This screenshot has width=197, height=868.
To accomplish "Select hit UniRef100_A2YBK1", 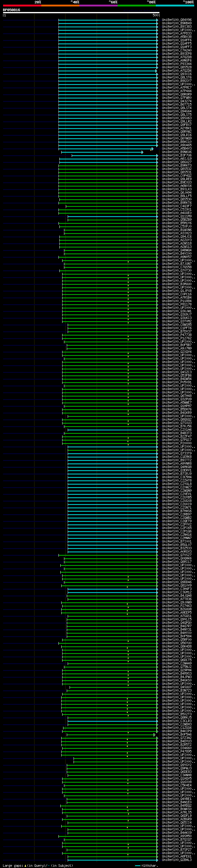I will pos(177,128).
